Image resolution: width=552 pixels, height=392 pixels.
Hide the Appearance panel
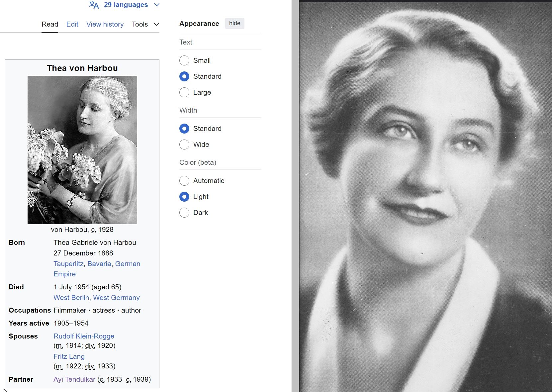click(x=234, y=23)
